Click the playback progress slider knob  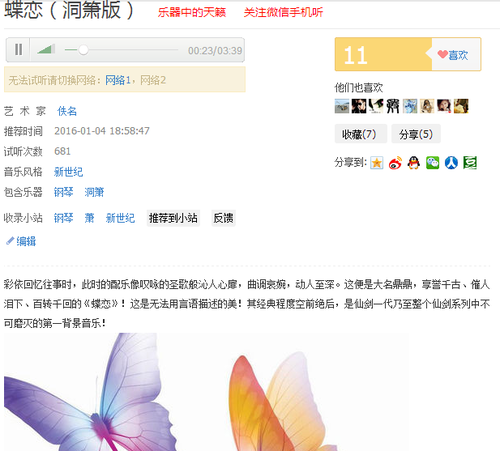[83, 50]
